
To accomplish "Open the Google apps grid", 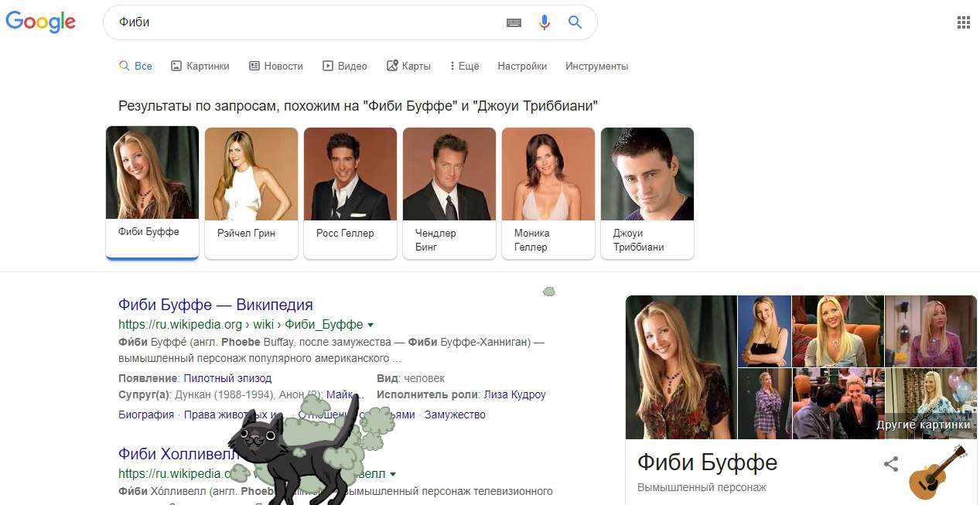I will 963,22.
